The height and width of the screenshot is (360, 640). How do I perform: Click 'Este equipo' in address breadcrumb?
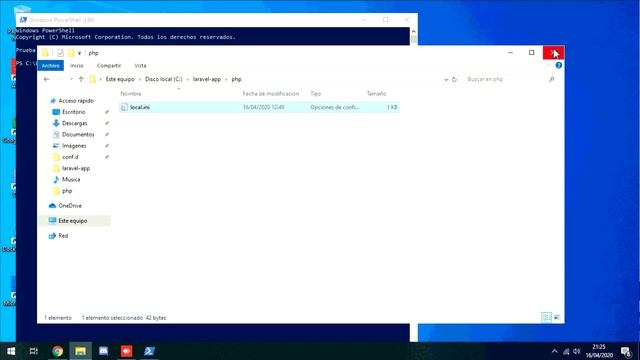120,79
